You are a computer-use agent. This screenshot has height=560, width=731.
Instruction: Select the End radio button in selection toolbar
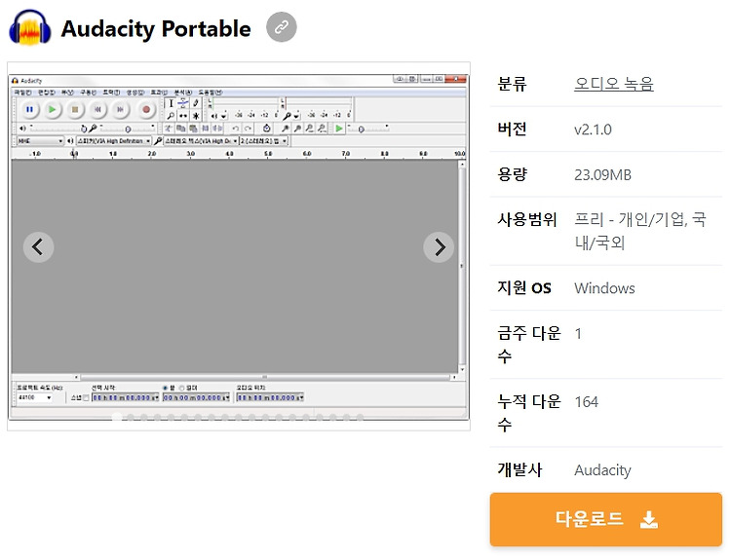[x=165, y=388]
